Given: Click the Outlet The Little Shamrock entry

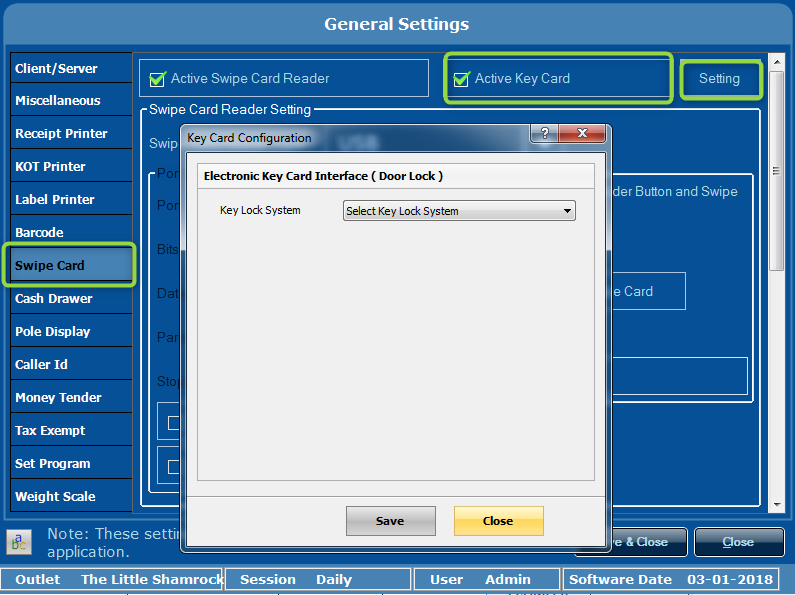Looking at the screenshot, I should (112, 579).
